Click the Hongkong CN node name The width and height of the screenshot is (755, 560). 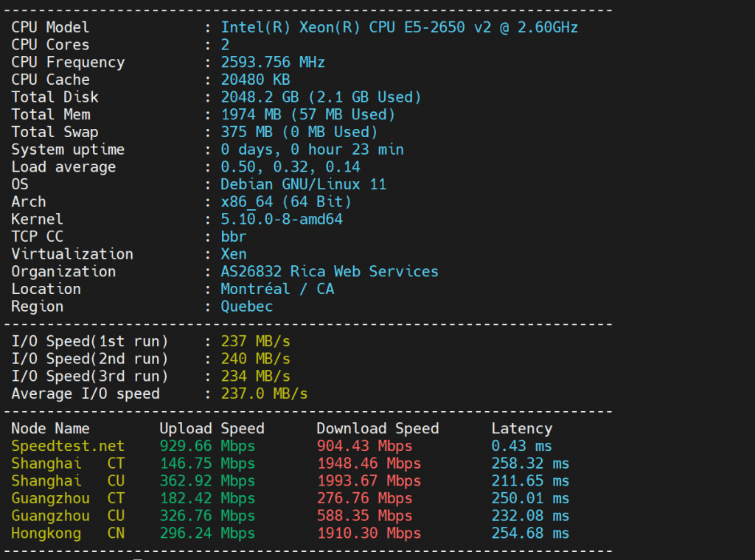[68, 533]
